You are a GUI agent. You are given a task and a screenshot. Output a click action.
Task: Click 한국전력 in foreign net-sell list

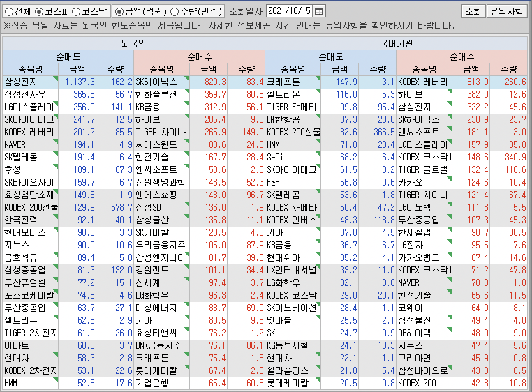coord(21,220)
